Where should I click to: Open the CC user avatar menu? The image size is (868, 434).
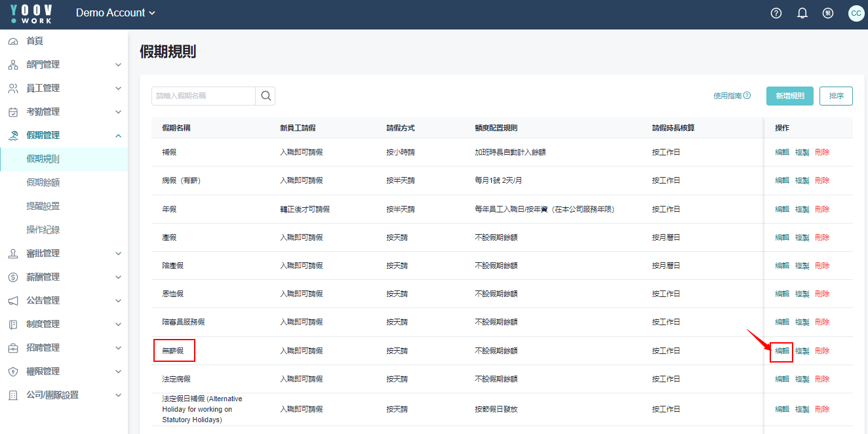(856, 13)
